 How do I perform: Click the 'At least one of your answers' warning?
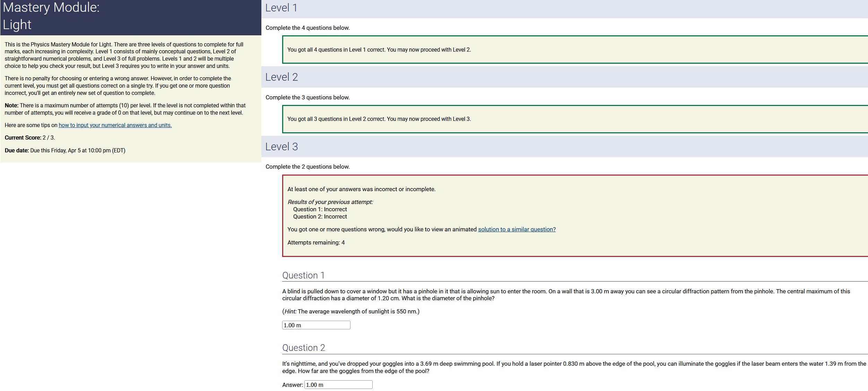pyautogui.click(x=361, y=189)
